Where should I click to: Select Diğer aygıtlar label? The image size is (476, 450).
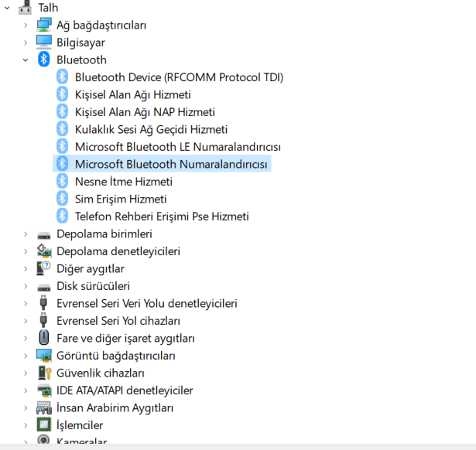pos(91,269)
